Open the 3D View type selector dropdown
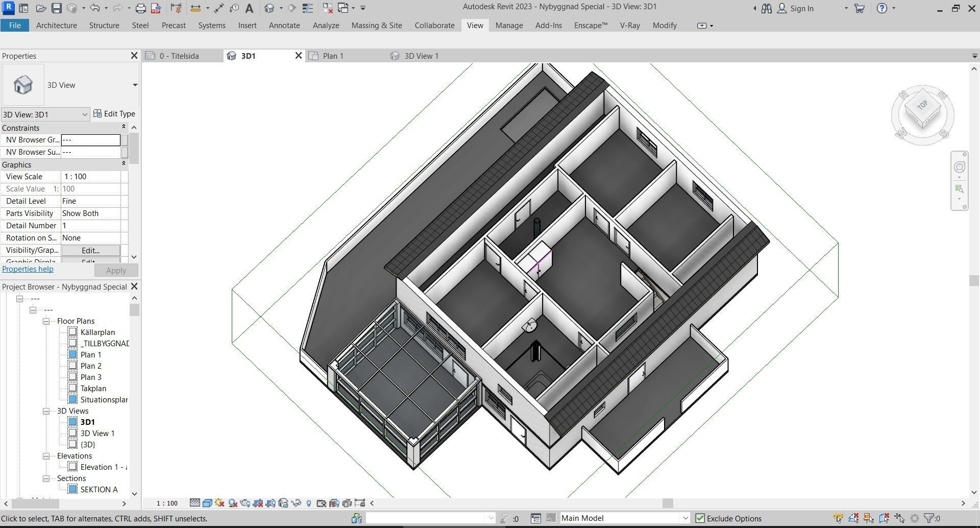The width and height of the screenshot is (980, 528). pyautogui.click(x=135, y=85)
